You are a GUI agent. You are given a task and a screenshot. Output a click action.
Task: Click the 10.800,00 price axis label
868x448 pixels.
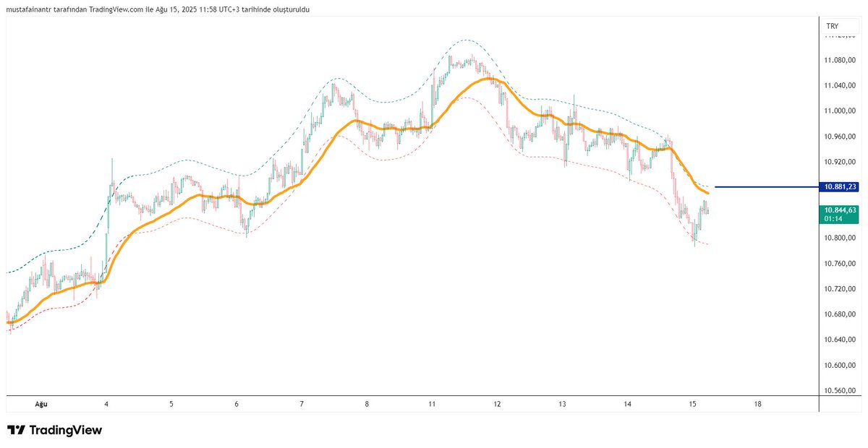click(x=840, y=238)
